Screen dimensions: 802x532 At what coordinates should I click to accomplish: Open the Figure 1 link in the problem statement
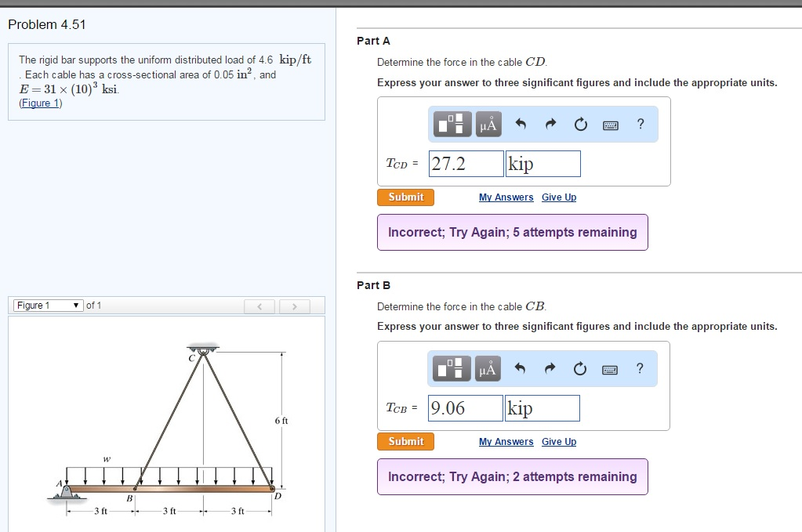[39, 103]
